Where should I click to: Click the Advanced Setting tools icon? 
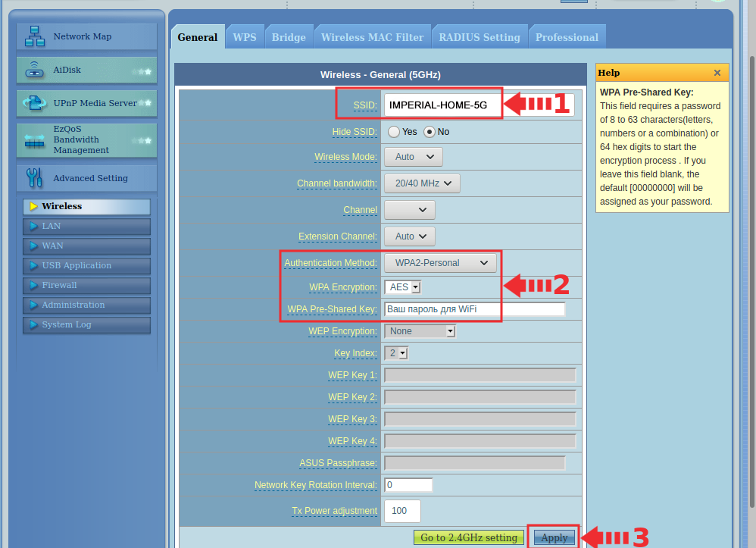(35, 178)
